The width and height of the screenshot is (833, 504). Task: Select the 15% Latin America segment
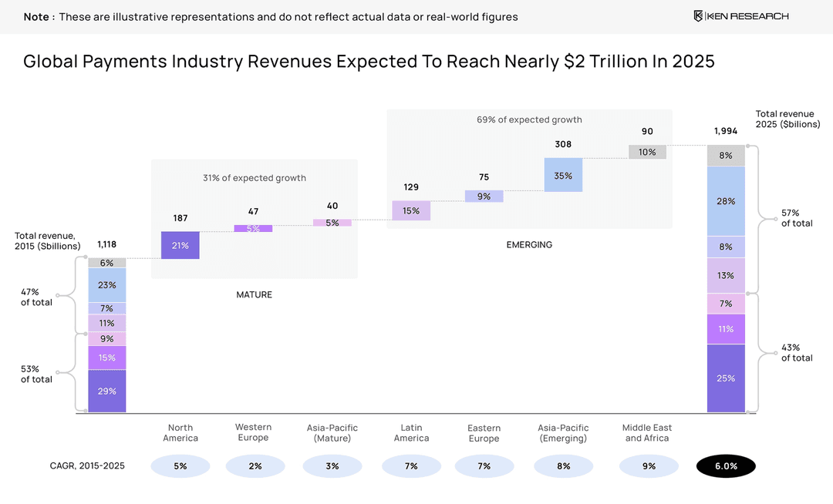coord(411,210)
